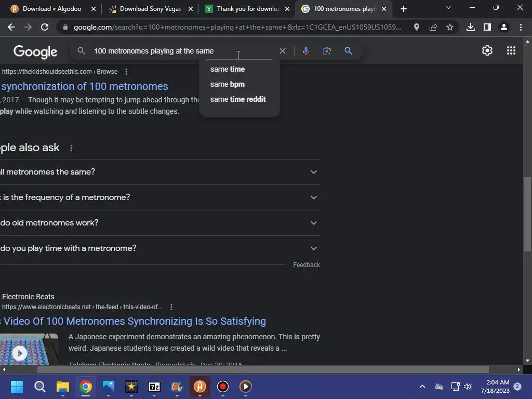Open 'synchronization of 100 metronomes' result
This screenshot has width=532, height=399.
coord(85,87)
